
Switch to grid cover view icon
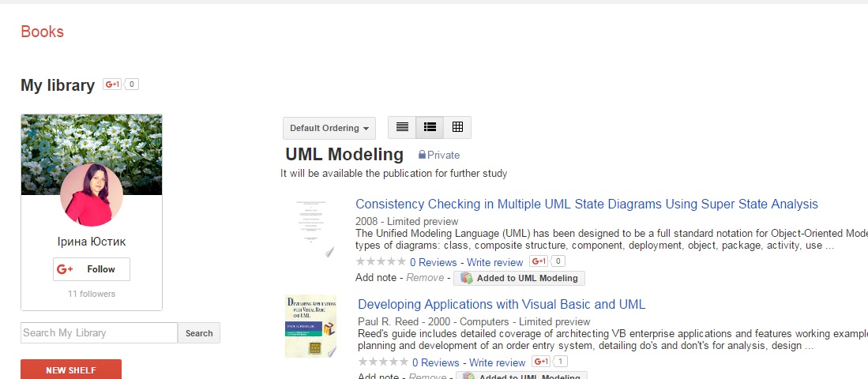pyautogui.click(x=457, y=127)
